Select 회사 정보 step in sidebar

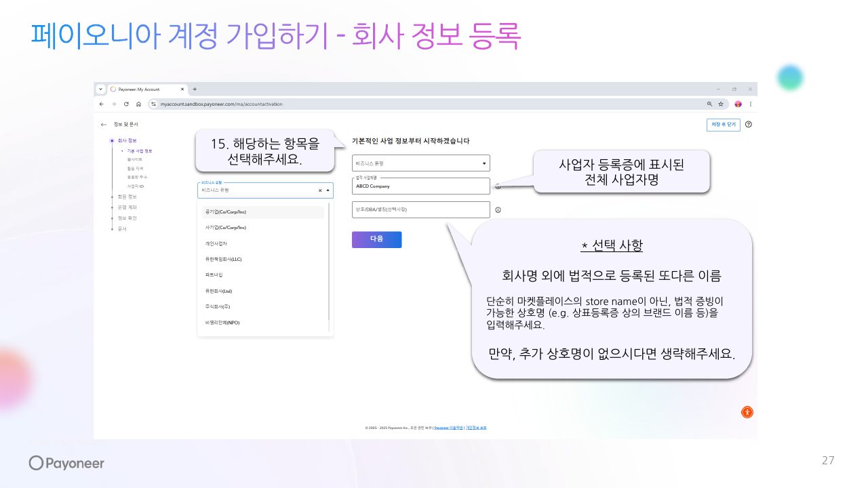point(127,140)
